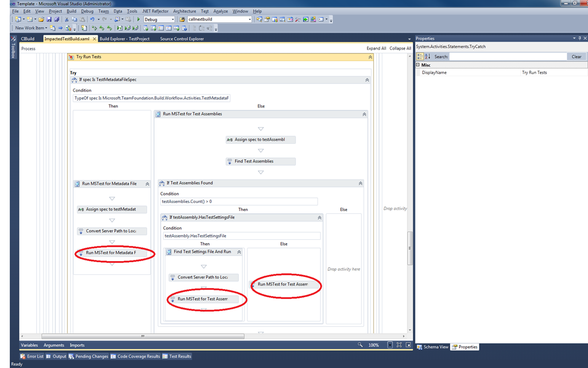Click the workflow zoom magnifier icon

360,345
